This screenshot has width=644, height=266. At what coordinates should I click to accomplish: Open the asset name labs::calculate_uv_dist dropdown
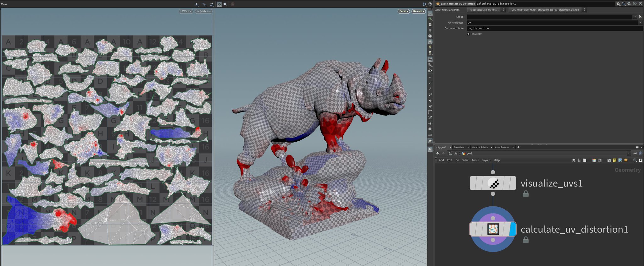click(x=486, y=10)
